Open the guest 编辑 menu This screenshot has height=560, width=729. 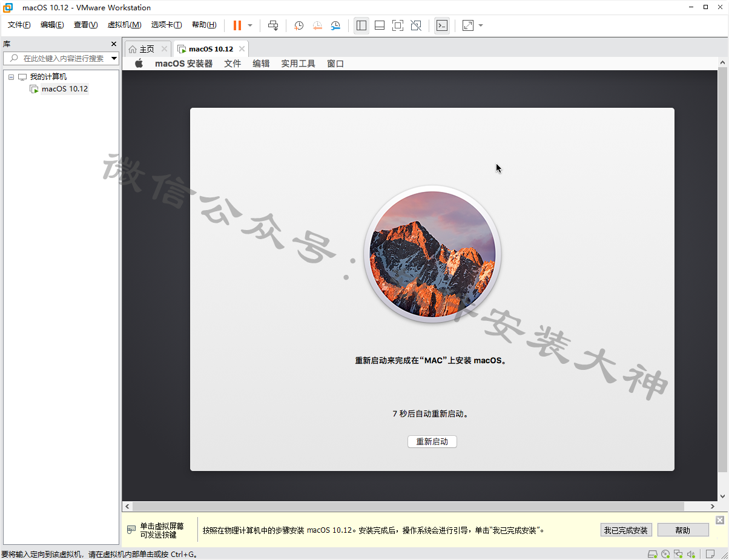[261, 64]
